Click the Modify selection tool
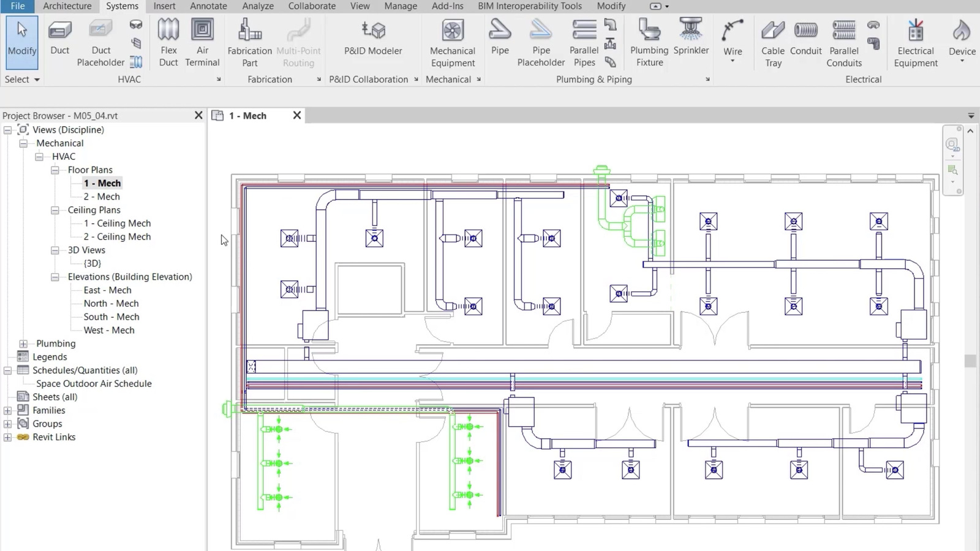 22,42
